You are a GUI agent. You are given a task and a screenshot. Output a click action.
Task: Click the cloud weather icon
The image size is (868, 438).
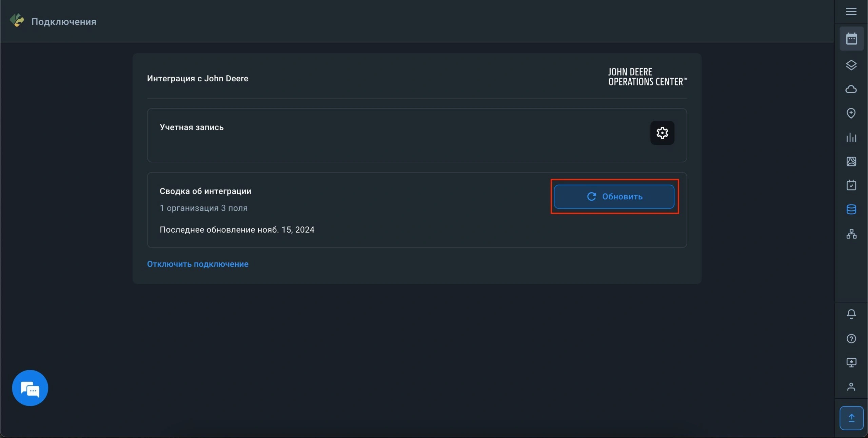pos(851,89)
